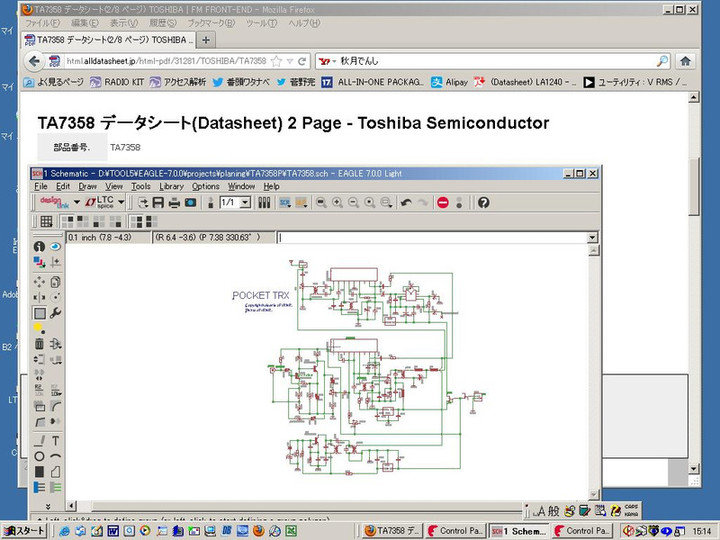Expand the command line history dropdown
Image resolution: width=720 pixels, height=540 pixels.
593,238
